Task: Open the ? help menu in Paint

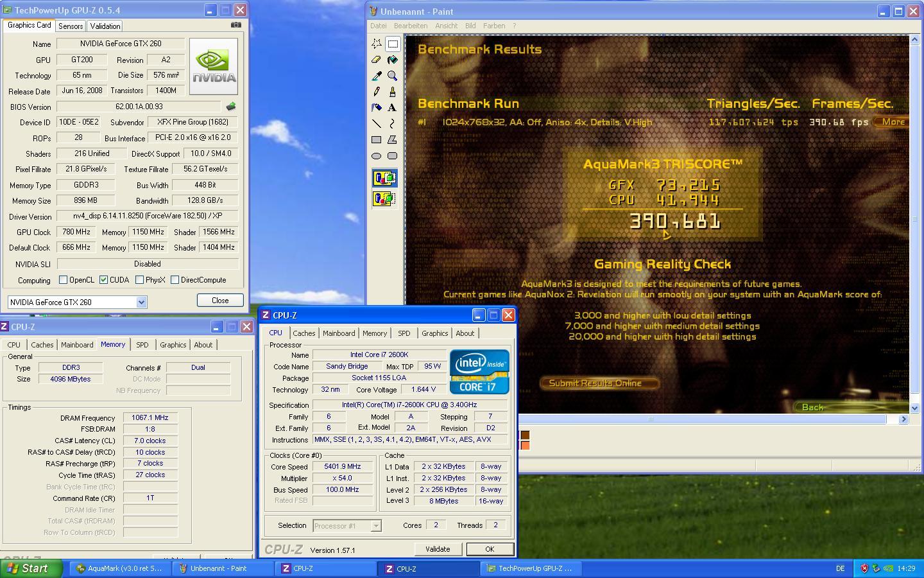Action: 514,26
